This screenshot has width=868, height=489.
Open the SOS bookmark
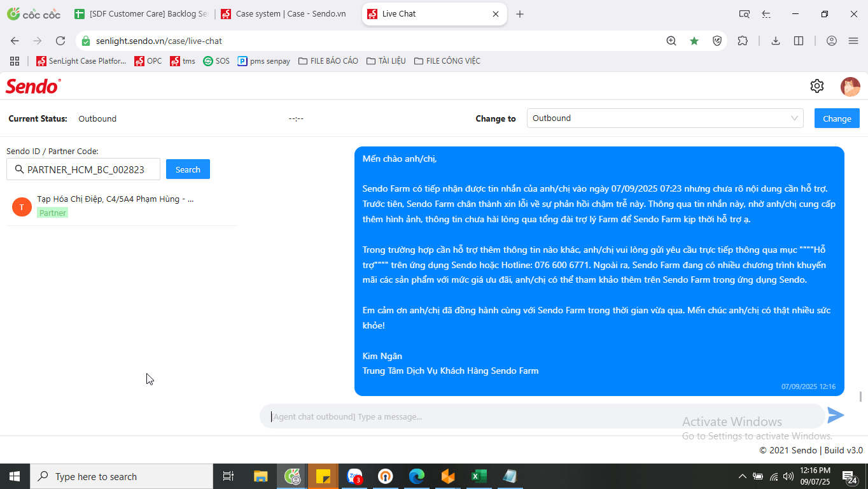click(216, 61)
